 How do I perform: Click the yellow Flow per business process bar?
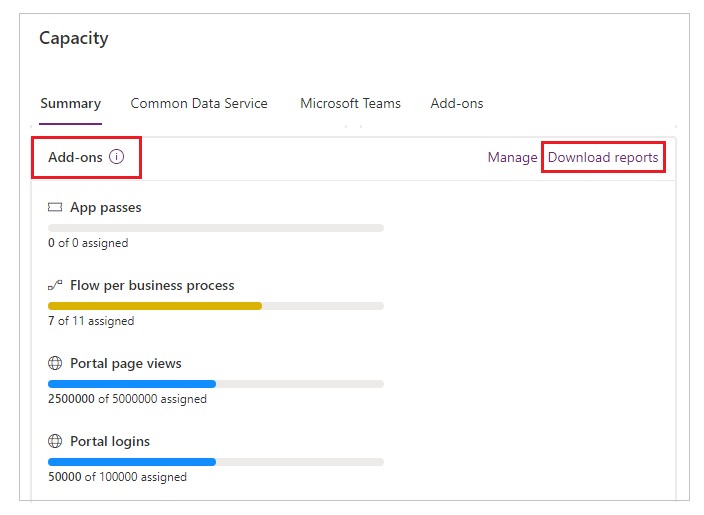154,306
